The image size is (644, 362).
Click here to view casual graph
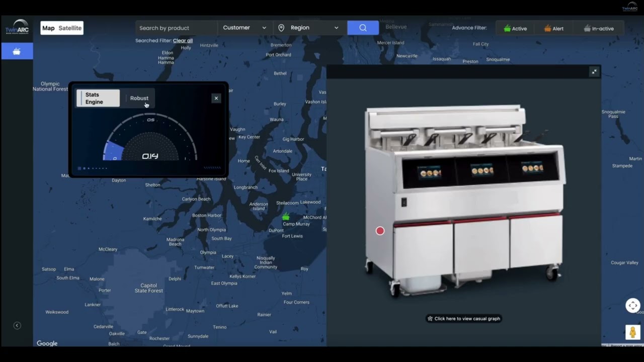point(463,318)
